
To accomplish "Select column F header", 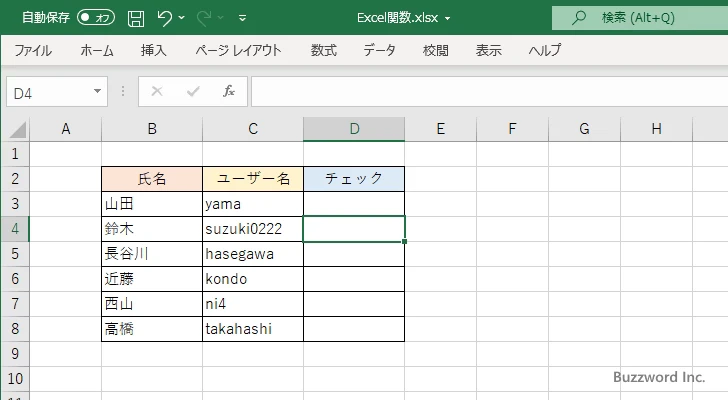I will [x=512, y=129].
